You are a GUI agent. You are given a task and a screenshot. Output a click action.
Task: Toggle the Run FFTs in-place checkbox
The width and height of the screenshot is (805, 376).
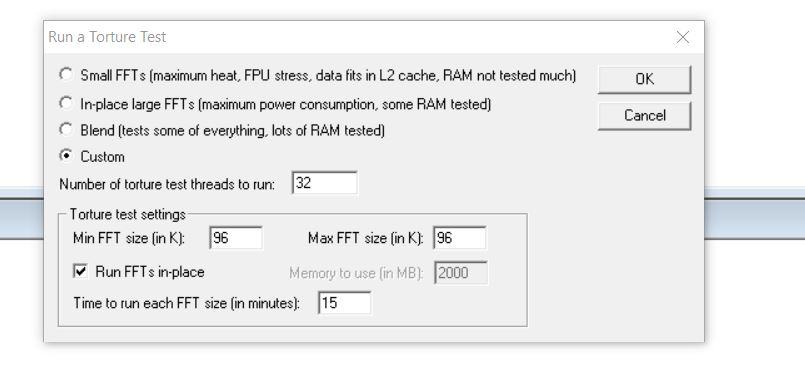pyautogui.click(x=80, y=271)
